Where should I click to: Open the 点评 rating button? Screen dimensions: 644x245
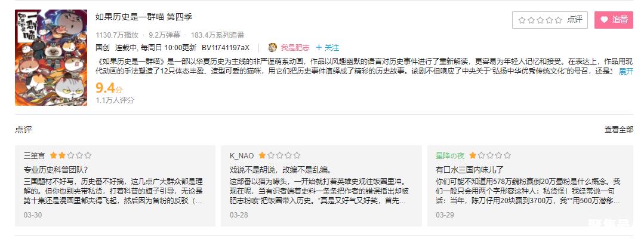550,20
